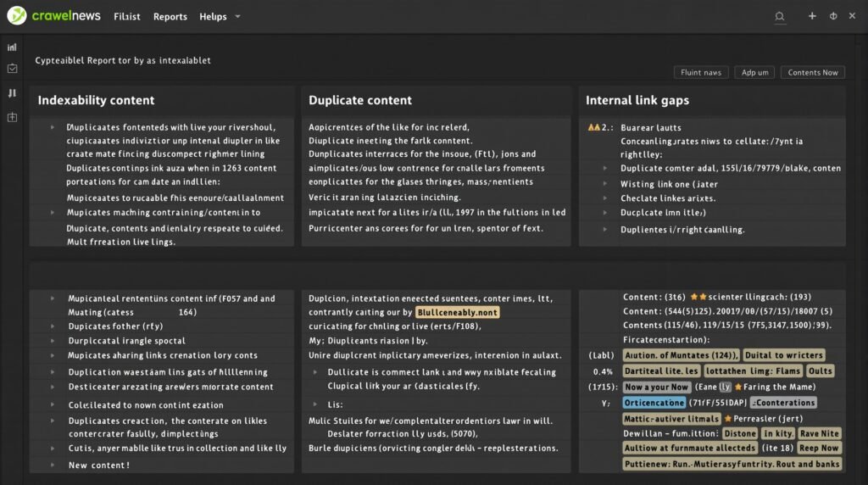This screenshot has width=868, height=485.
Task: Click the plus icon in header
Action: click(812, 16)
